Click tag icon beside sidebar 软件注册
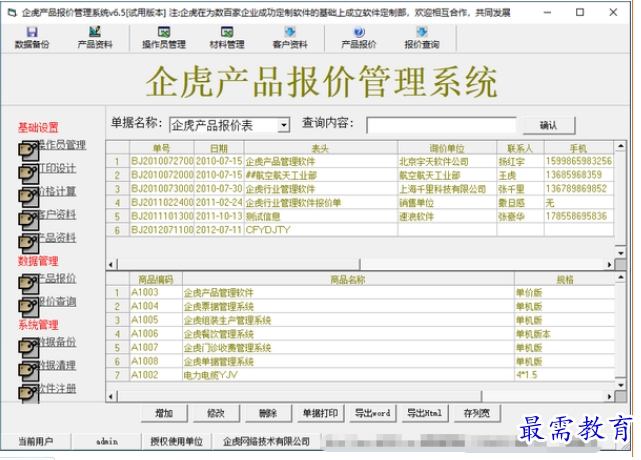This screenshot has width=641, height=460. click(x=29, y=393)
